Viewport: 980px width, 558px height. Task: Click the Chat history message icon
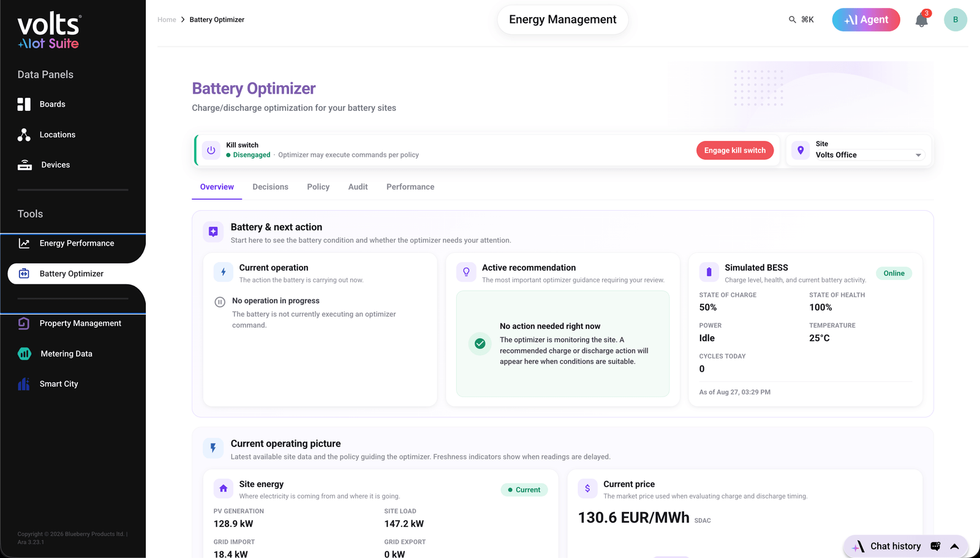(x=935, y=546)
